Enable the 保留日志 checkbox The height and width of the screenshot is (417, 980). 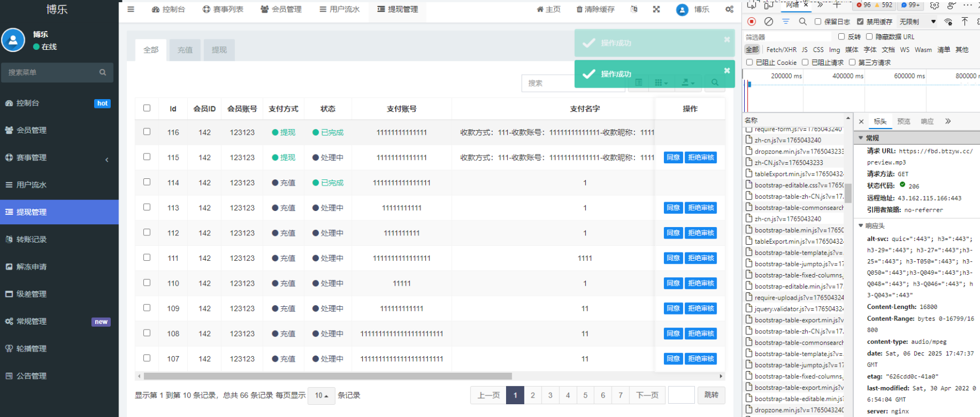(818, 22)
